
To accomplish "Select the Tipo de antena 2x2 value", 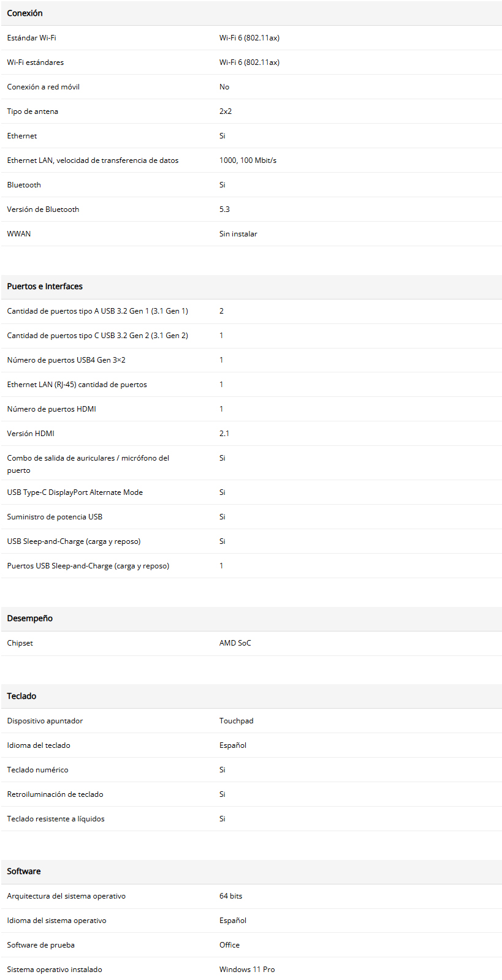I will [x=226, y=111].
